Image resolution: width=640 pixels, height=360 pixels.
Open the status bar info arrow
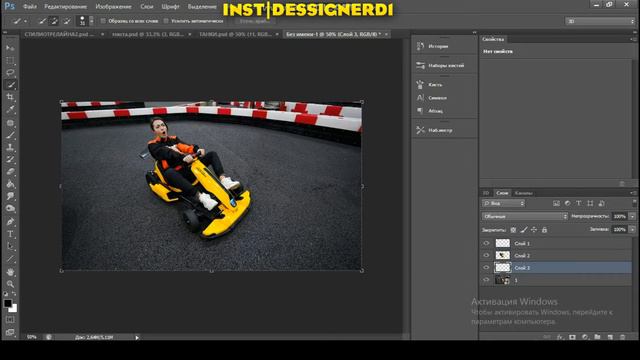137,338
